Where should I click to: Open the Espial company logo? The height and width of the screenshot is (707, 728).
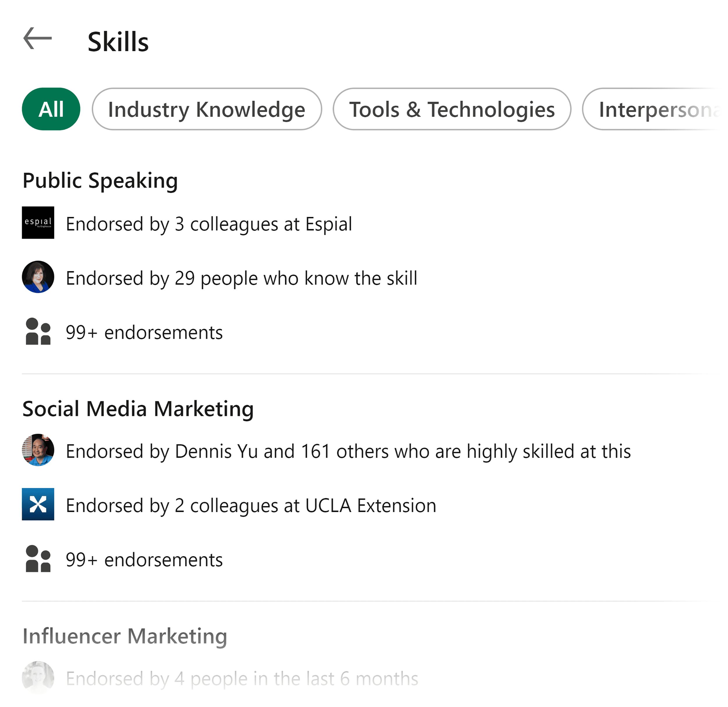(38, 223)
